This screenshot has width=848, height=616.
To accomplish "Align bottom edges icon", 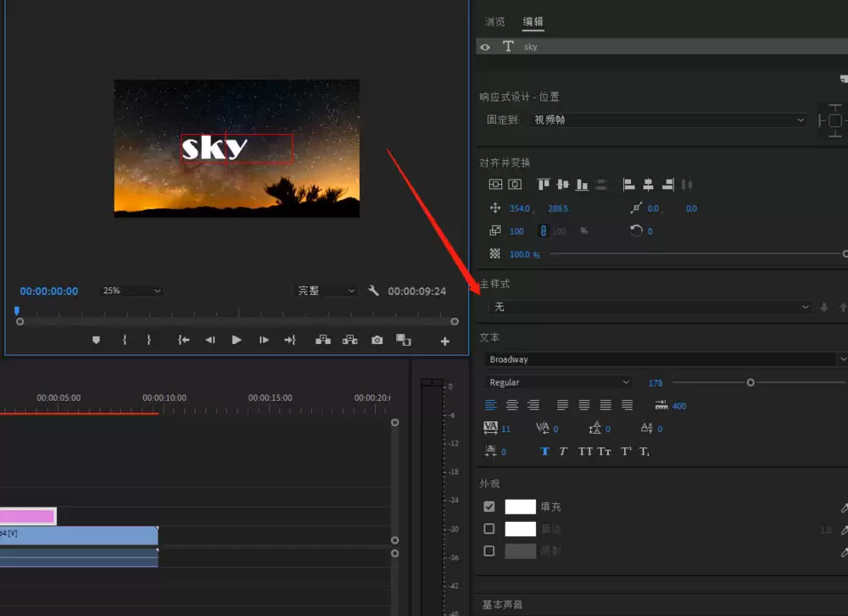I will tap(582, 185).
